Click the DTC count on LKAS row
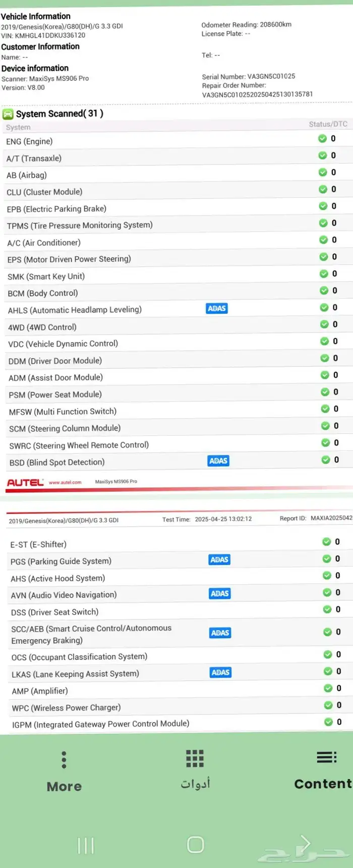The width and height of the screenshot is (353, 868). [x=339, y=671]
